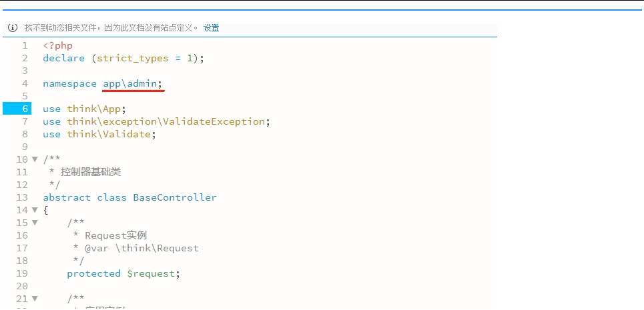Collapse the class body at line 14

pos(35,210)
